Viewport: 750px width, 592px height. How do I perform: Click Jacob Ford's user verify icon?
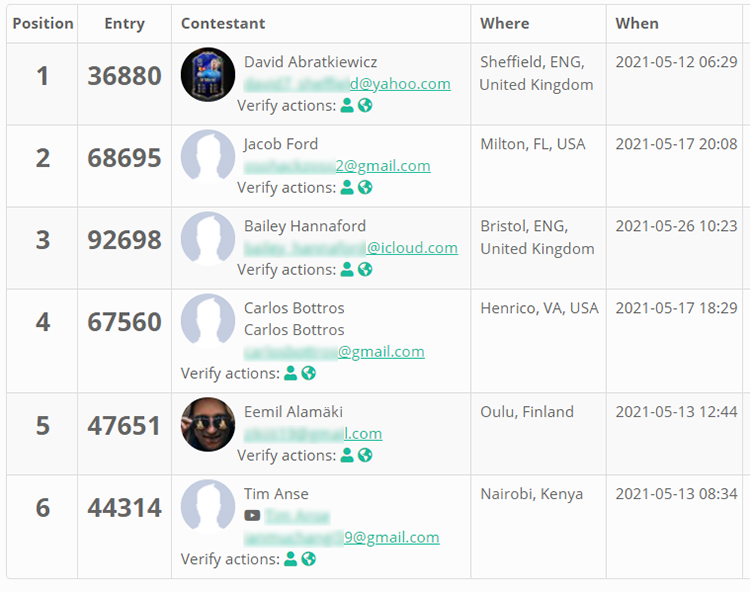(347, 187)
